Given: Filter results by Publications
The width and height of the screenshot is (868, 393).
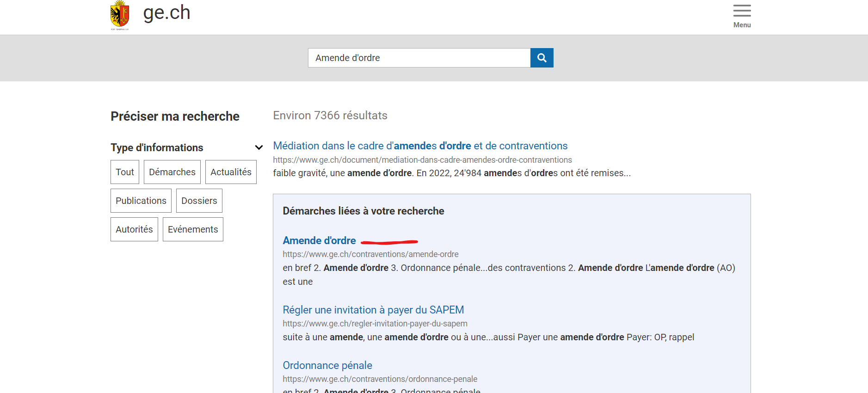Looking at the screenshot, I should point(141,201).
